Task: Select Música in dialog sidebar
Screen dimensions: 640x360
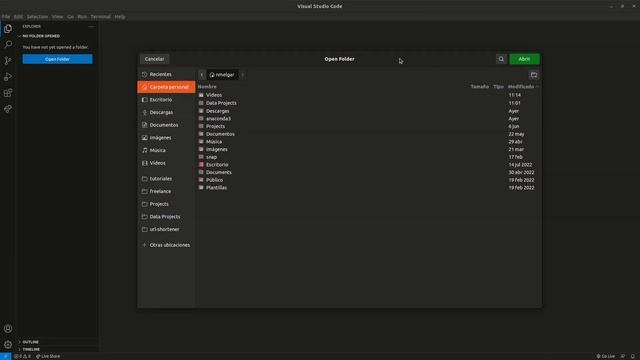Action: pyautogui.click(x=167, y=150)
